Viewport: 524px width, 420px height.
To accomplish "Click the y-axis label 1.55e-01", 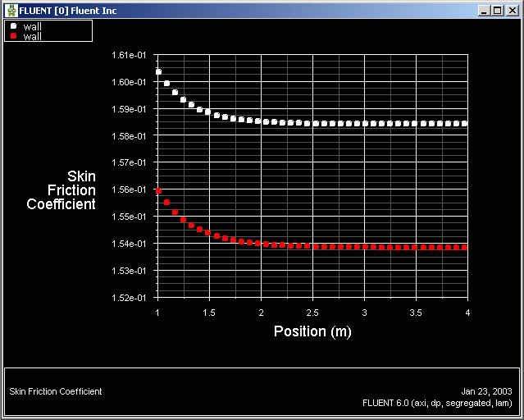I will 129,217.
